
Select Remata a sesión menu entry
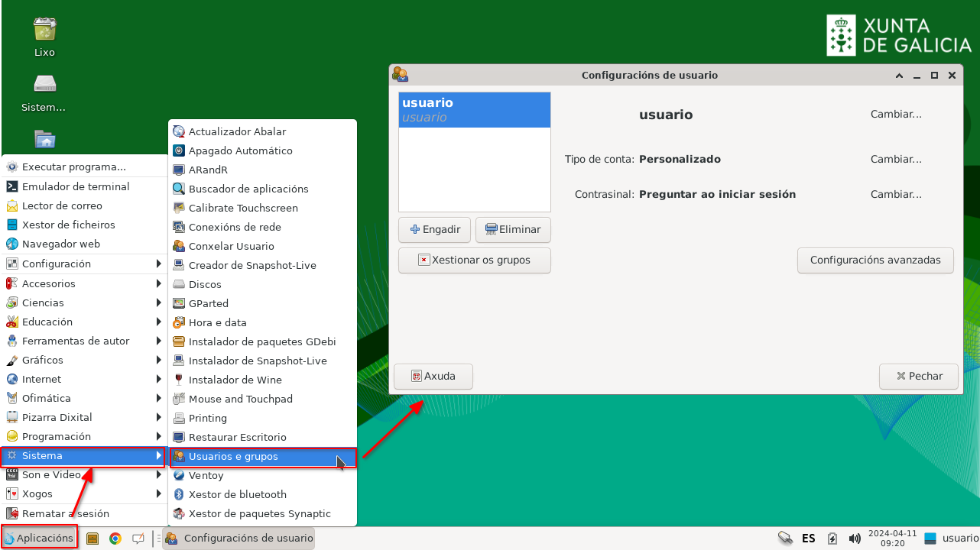[64, 513]
